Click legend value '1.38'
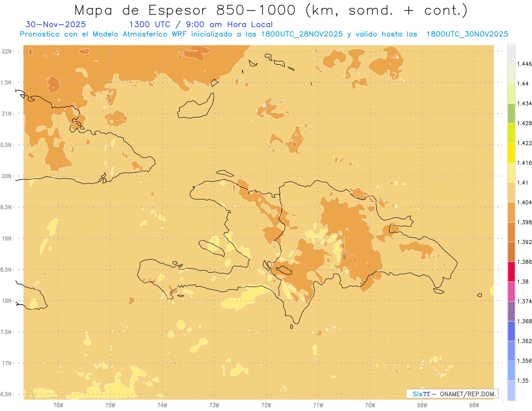This screenshot has height=411, width=532. [523, 282]
